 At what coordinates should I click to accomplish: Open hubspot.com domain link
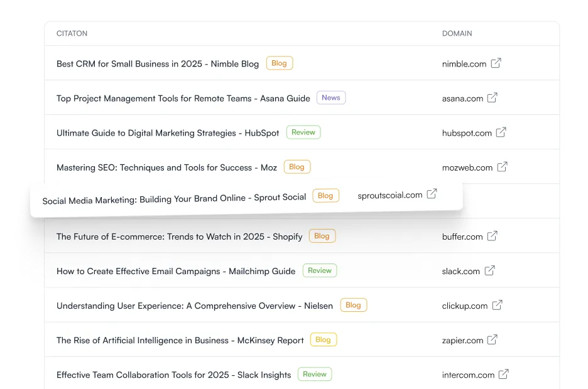pos(467,133)
